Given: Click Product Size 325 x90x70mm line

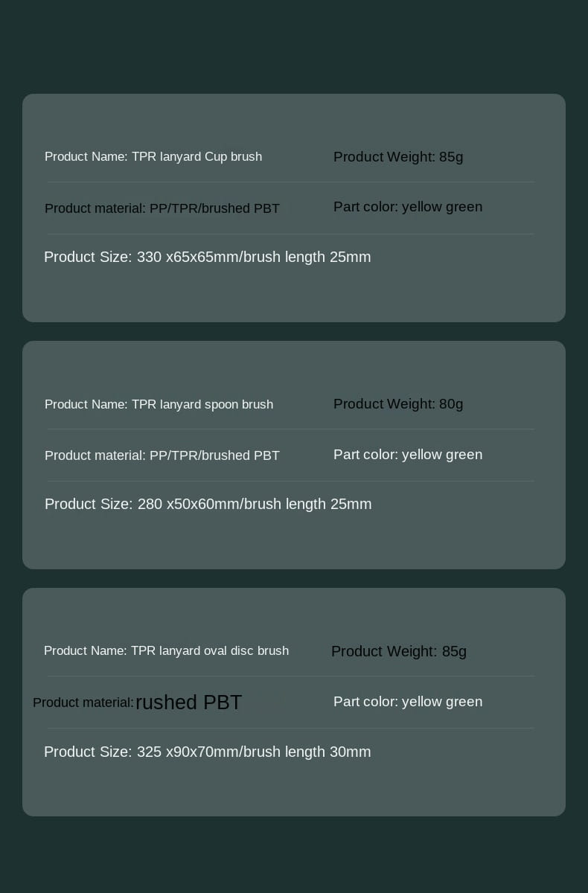Looking at the screenshot, I should pos(208,752).
